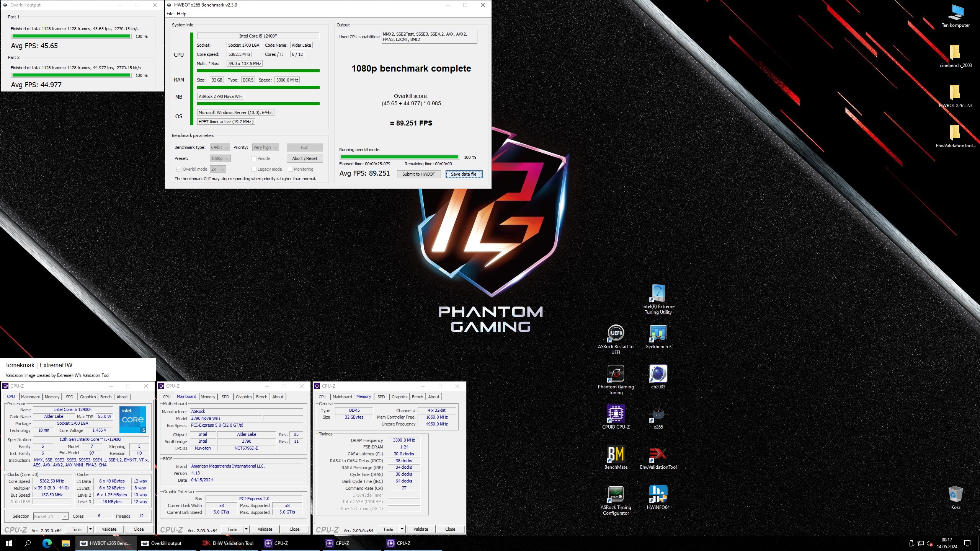This screenshot has width=980, height=551.
Task: Click the Core speed 5362.5 MHz field
Action: click(x=239, y=54)
